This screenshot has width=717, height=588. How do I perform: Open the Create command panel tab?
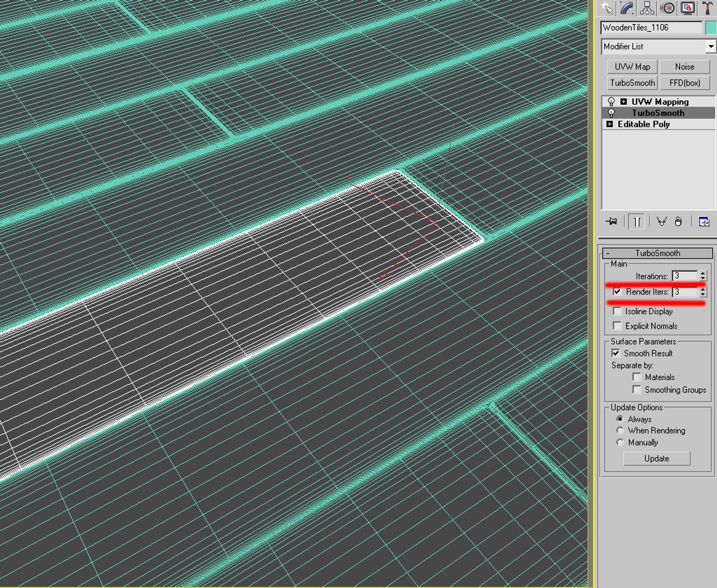point(608,8)
